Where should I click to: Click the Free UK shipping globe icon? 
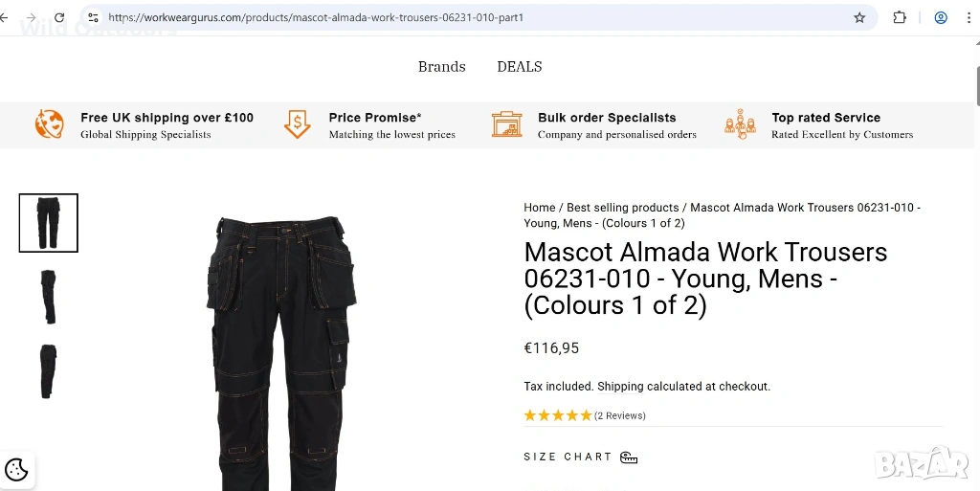[x=50, y=125]
